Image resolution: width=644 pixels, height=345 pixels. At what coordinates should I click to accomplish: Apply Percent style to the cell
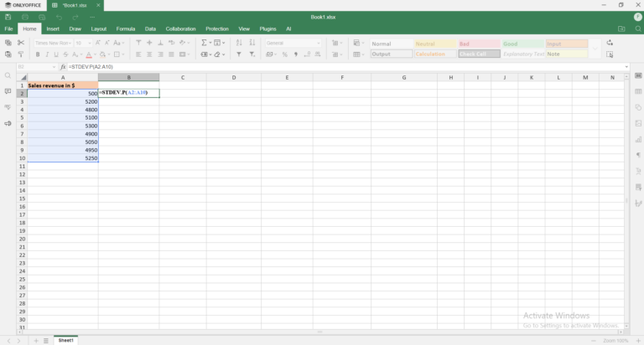pos(284,54)
